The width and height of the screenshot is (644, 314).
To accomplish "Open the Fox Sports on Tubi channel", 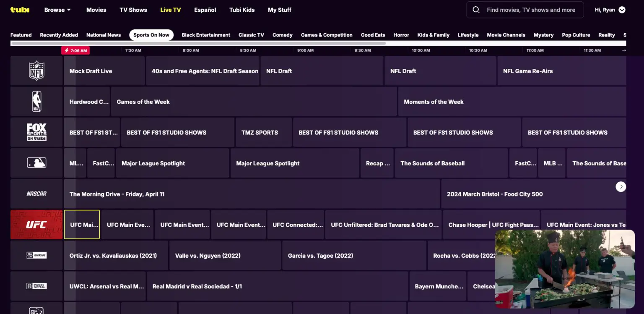I will (36, 132).
